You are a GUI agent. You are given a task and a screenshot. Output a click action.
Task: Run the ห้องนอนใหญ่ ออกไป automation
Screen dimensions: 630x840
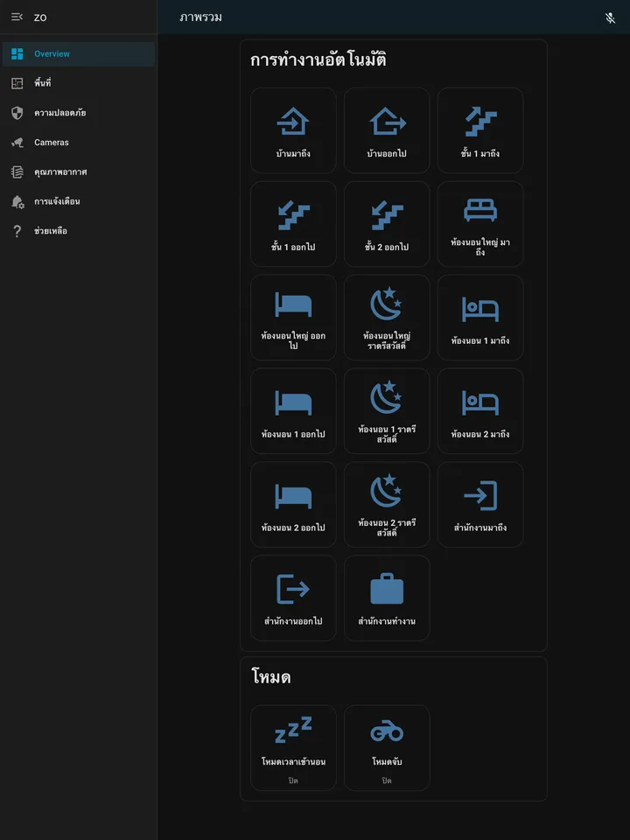tap(293, 317)
